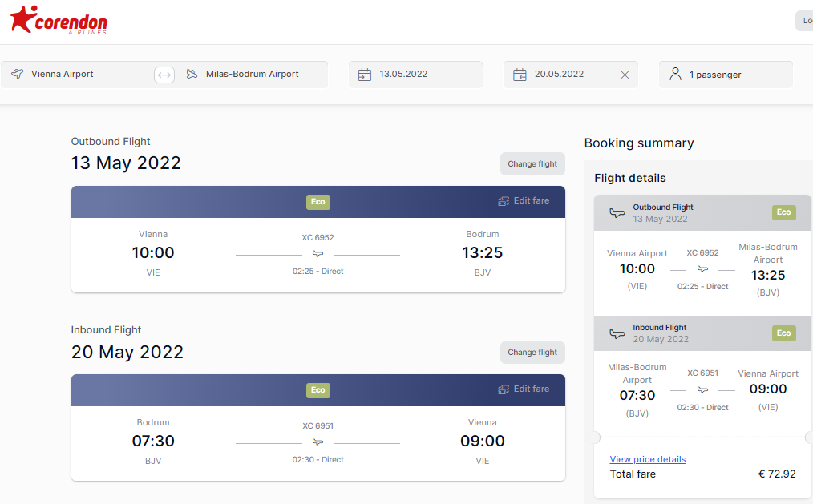Open the 1 passenger selector
Viewport: 813px width, 504px height.
point(726,75)
